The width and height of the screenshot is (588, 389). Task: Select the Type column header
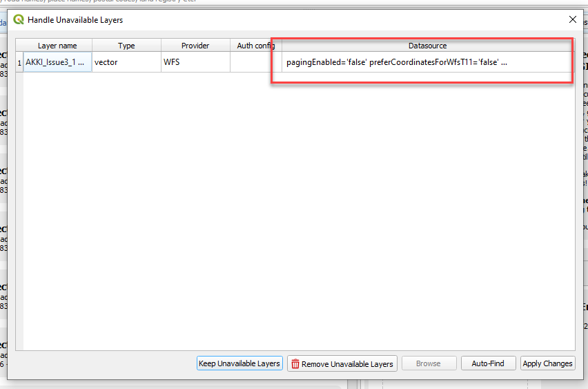click(x=126, y=46)
